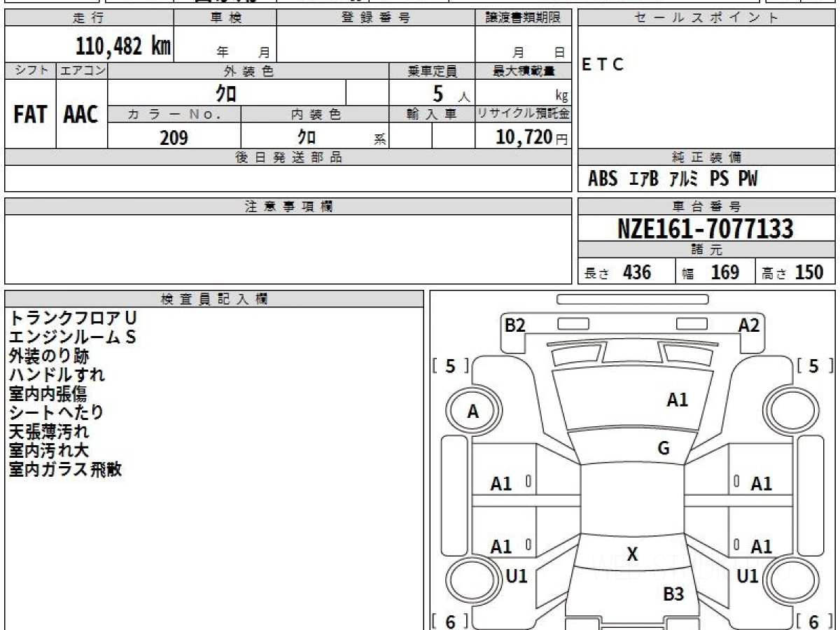
Task: Click the 純正装備 header
Action: click(x=706, y=157)
